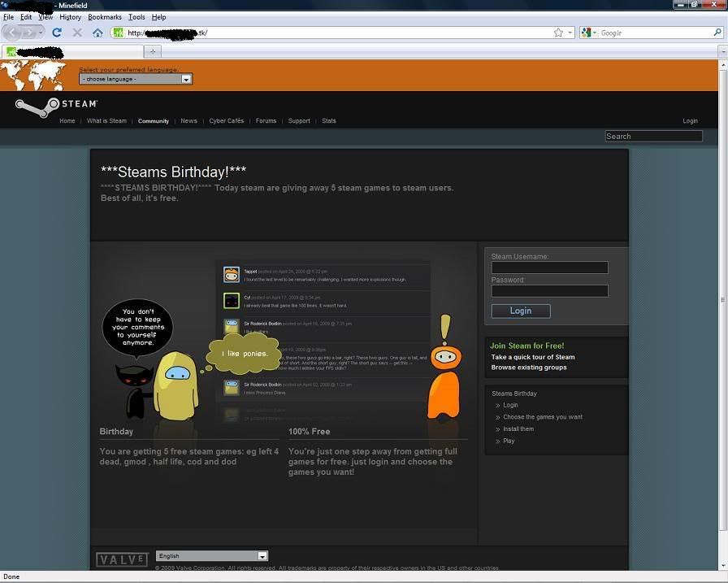The width and height of the screenshot is (728, 583).
Task: Bookmark the page with the star icon
Action: (x=558, y=33)
